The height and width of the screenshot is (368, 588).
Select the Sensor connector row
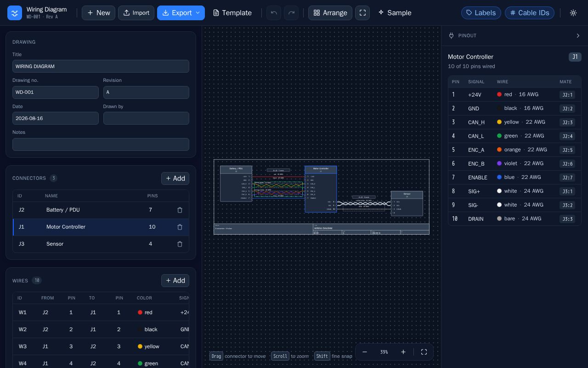[101, 244]
